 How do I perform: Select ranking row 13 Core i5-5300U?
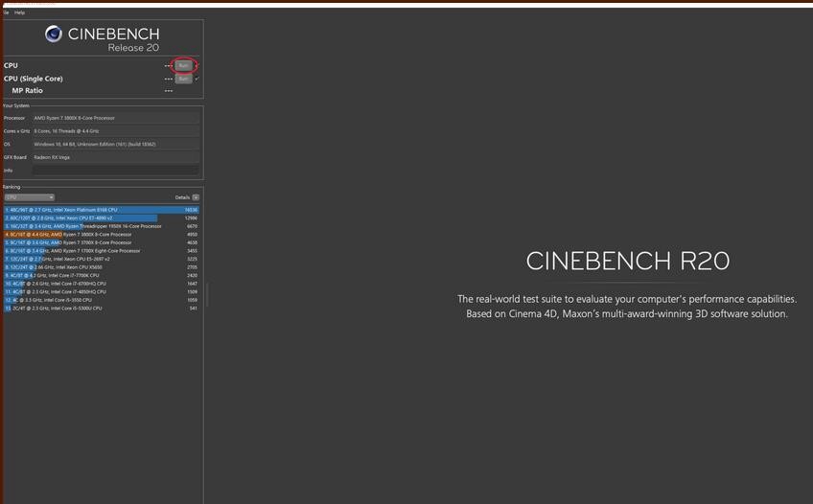(x=102, y=309)
